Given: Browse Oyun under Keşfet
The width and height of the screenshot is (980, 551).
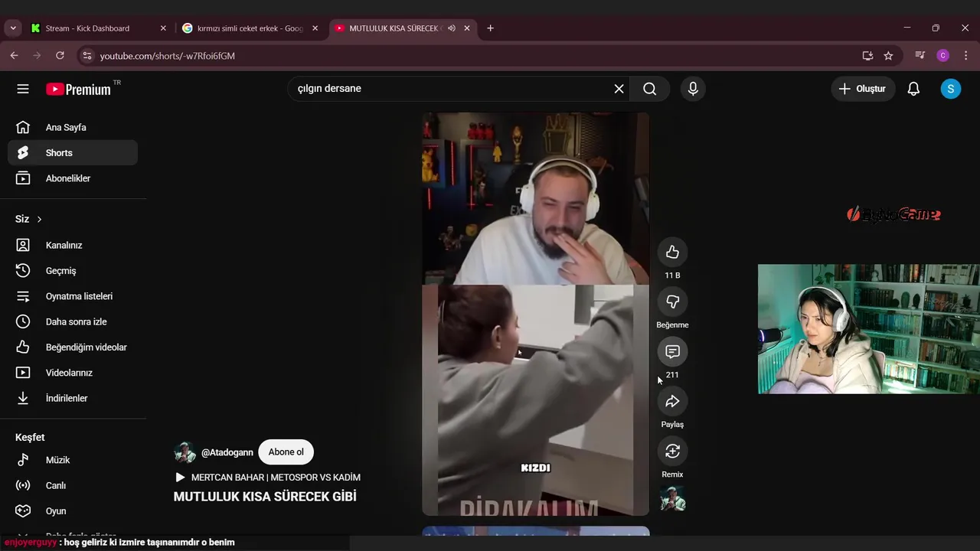Looking at the screenshot, I should coord(73,511).
